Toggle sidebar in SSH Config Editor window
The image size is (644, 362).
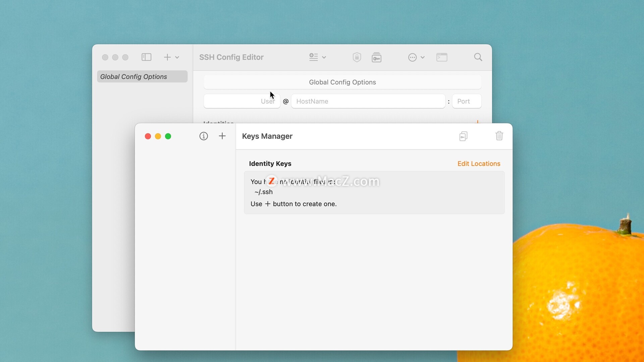[x=146, y=57]
